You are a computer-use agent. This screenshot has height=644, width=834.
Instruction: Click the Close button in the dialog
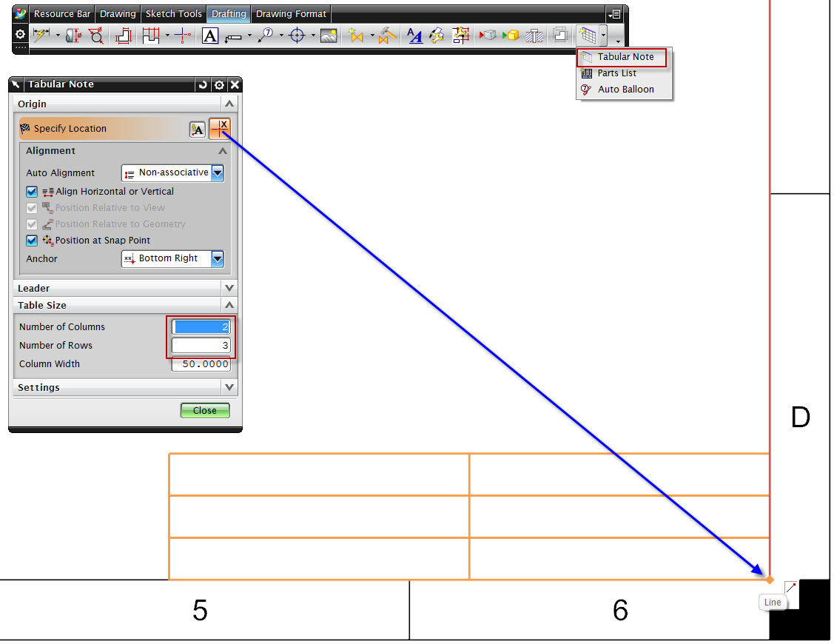pos(204,410)
